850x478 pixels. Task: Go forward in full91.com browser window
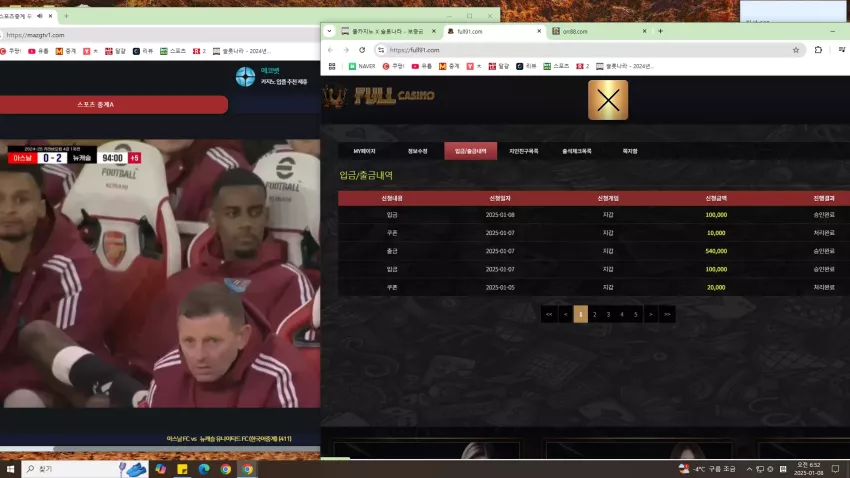[x=346, y=50]
